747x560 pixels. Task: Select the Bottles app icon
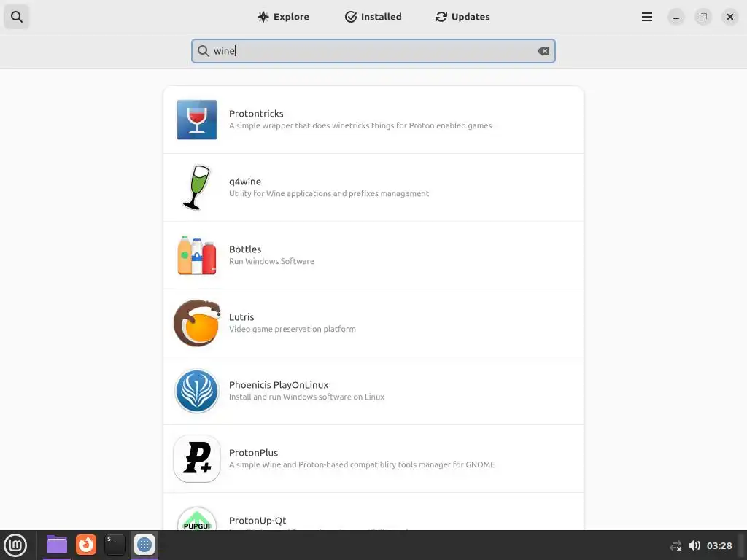[197, 255]
